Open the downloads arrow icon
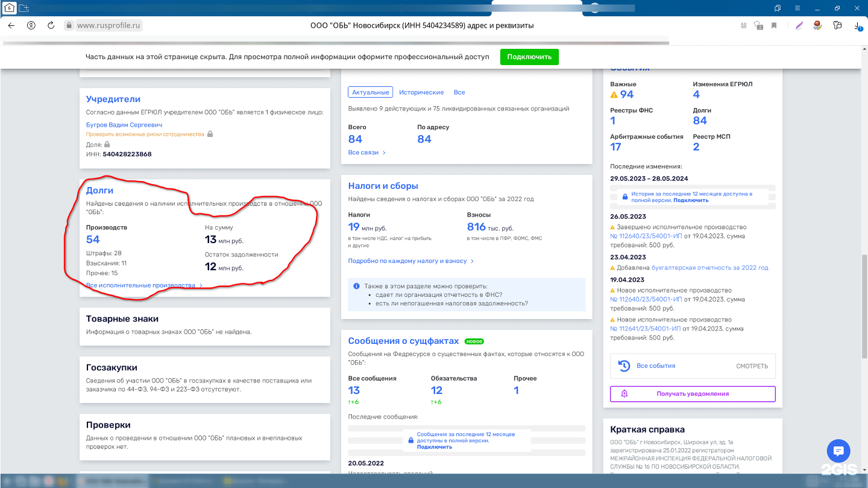Viewport: 868px width, 488px height. point(858,26)
